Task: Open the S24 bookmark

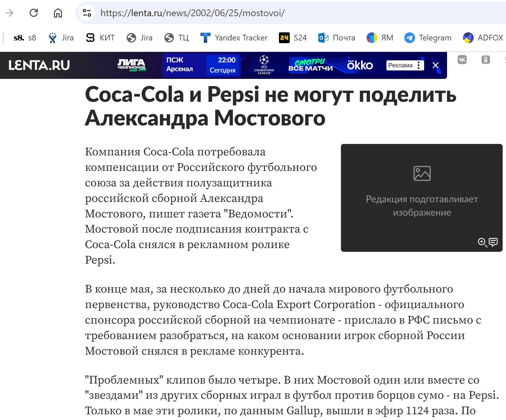Action: [x=293, y=38]
